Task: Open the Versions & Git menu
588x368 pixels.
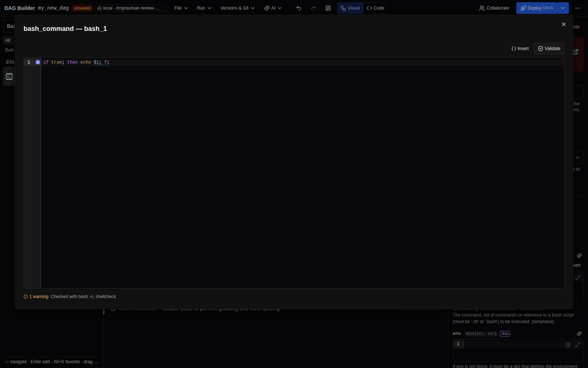Action: pos(237,8)
